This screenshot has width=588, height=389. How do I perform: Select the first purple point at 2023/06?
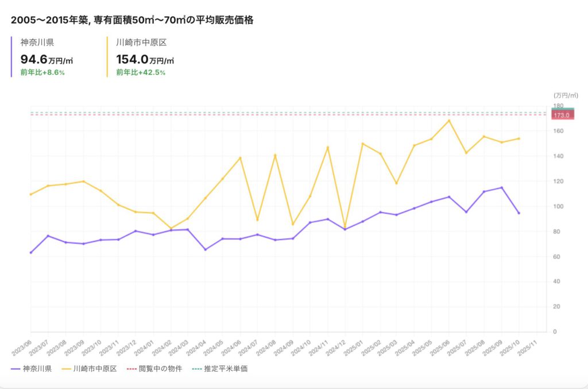point(30,252)
